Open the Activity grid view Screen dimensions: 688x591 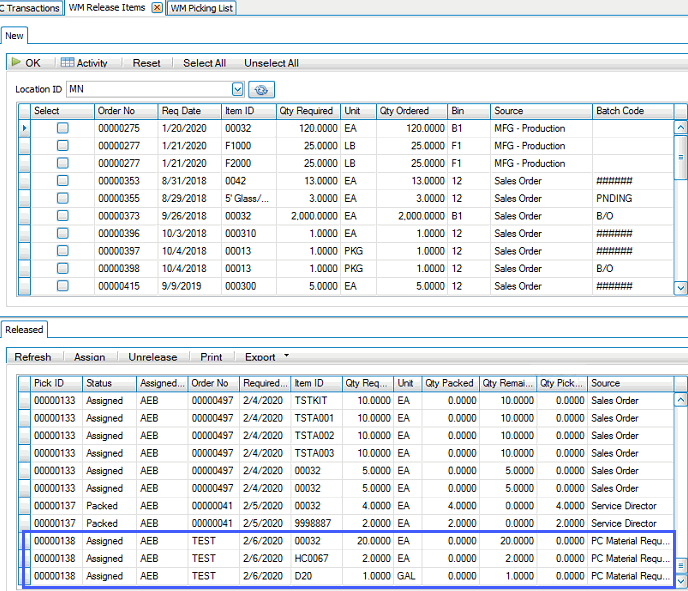coord(84,63)
